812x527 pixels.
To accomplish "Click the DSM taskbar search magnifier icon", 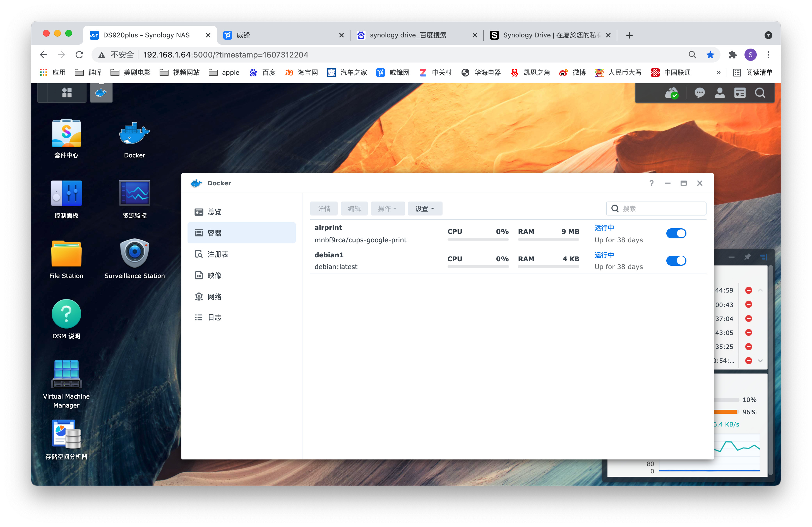I will pyautogui.click(x=760, y=92).
